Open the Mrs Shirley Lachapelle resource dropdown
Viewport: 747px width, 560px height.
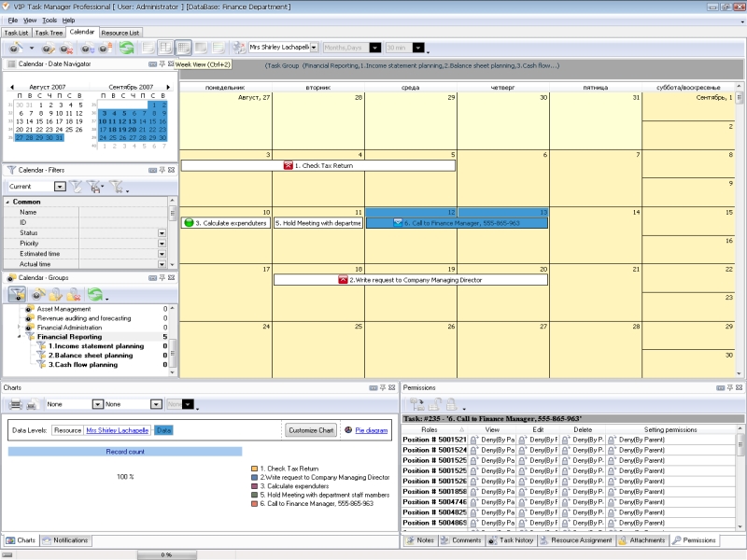point(314,48)
